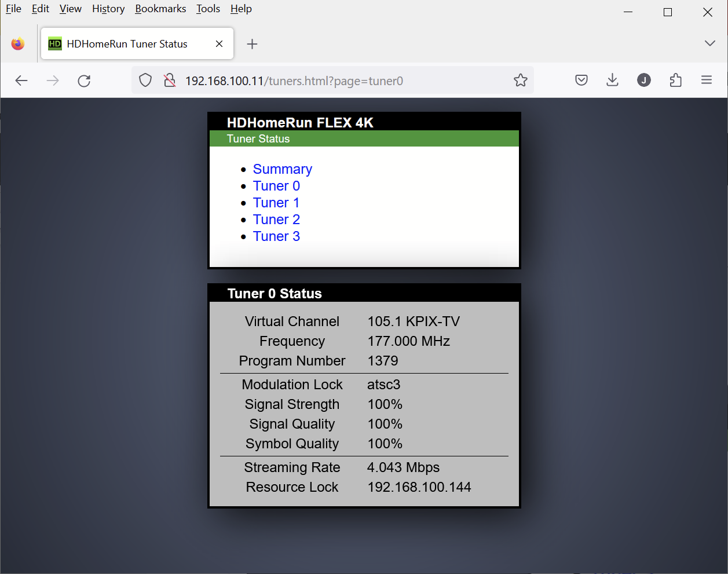Click the Symbol Quality label
The height and width of the screenshot is (574, 728).
click(292, 444)
